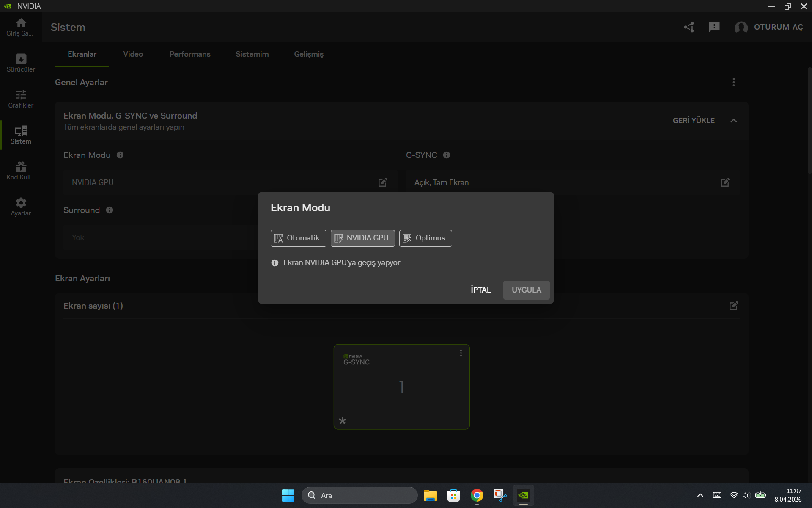Open the Grafikler sidebar section
Viewport: 812px width, 508px height.
21,99
